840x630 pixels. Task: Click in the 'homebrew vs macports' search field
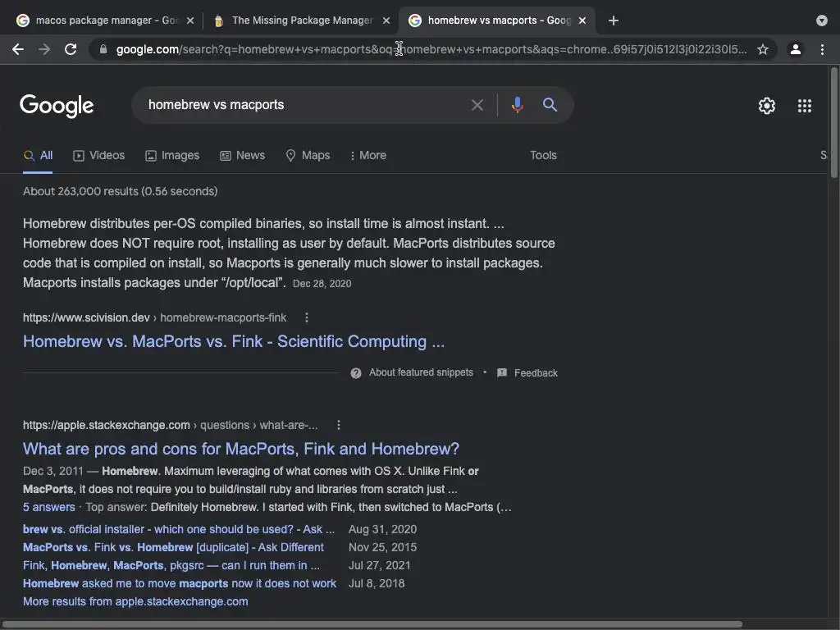click(305, 105)
